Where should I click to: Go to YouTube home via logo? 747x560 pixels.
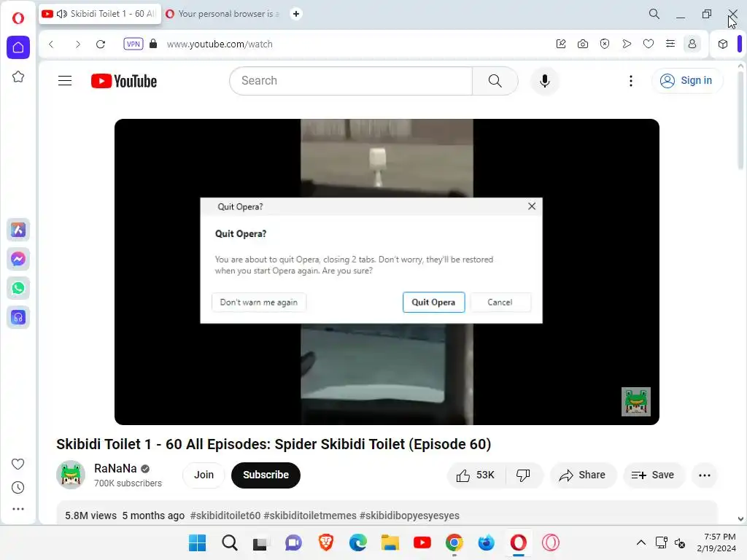tap(124, 81)
